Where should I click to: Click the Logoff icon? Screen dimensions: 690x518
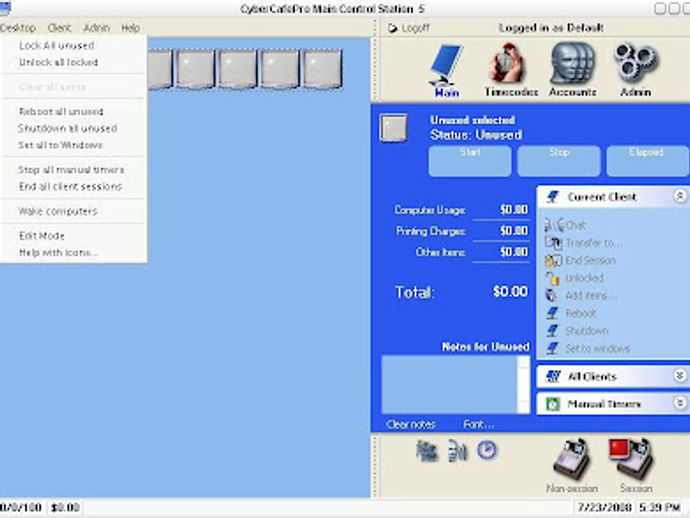coord(393,29)
